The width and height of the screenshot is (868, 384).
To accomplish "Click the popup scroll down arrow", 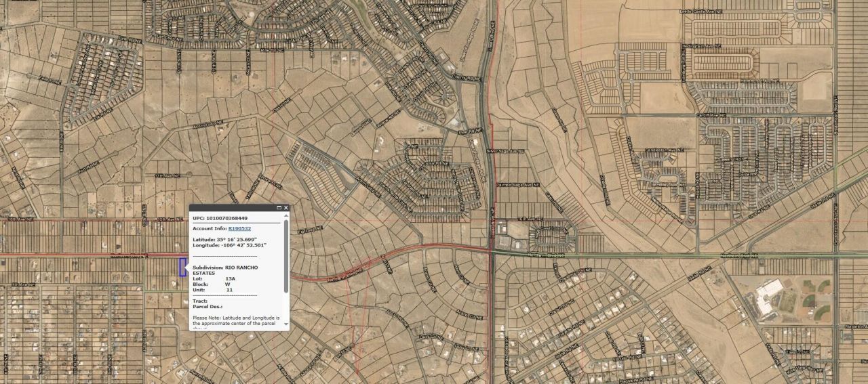I will coord(285,325).
